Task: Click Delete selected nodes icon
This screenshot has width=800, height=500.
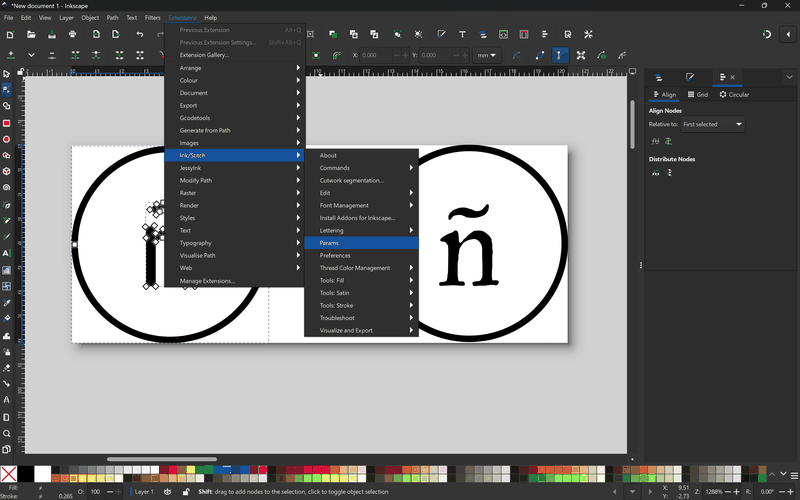Action: tap(52, 55)
